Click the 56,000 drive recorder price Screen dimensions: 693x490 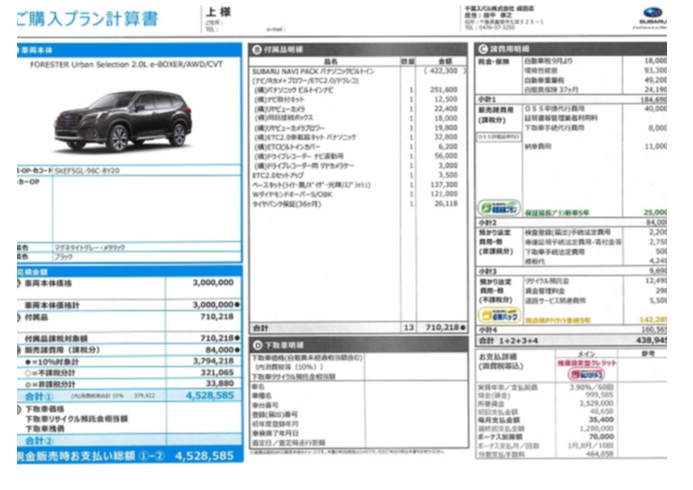446,156
